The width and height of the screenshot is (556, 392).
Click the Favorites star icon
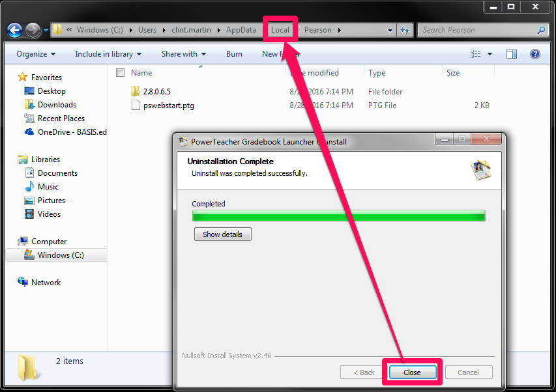22,77
